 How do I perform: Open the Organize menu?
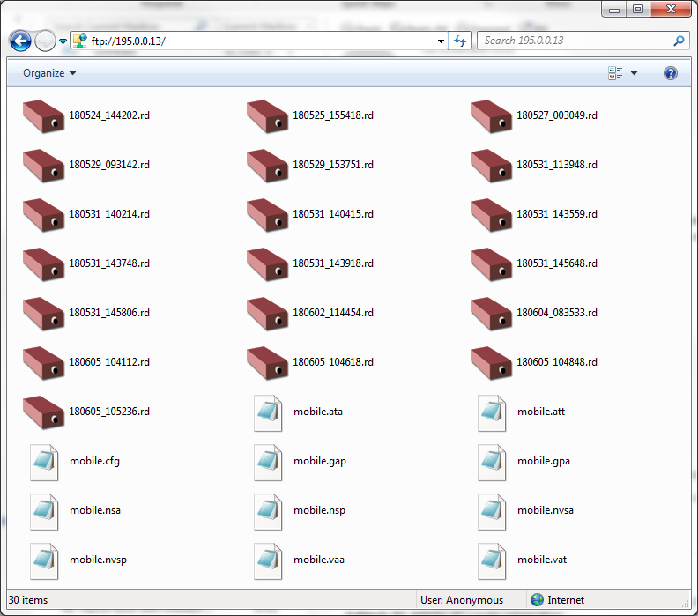click(x=49, y=73)
